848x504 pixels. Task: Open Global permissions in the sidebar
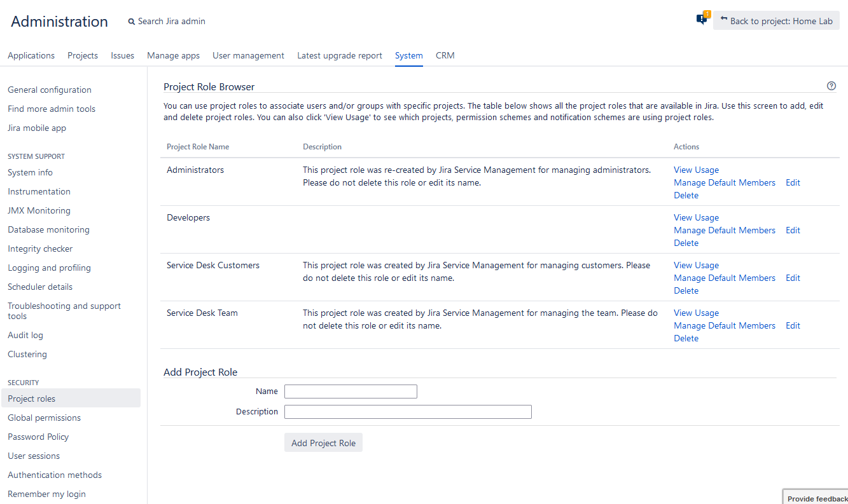[44, 418]
